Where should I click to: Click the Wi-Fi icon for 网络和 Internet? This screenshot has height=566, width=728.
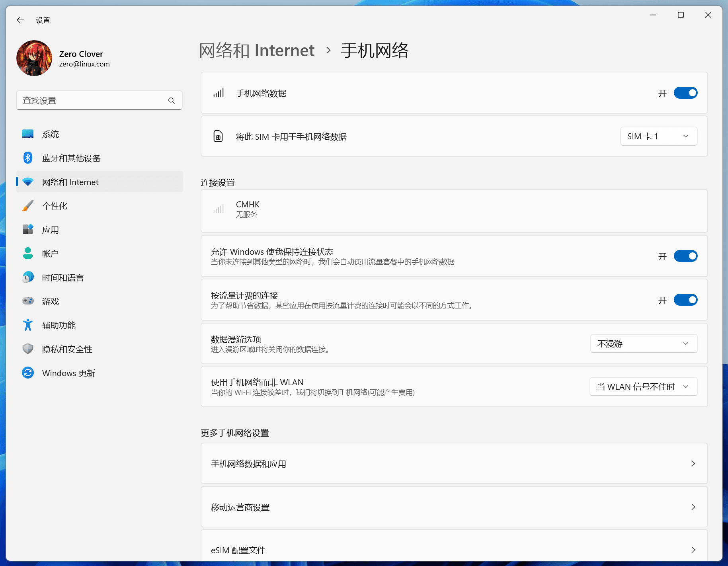tap(28, 182)
